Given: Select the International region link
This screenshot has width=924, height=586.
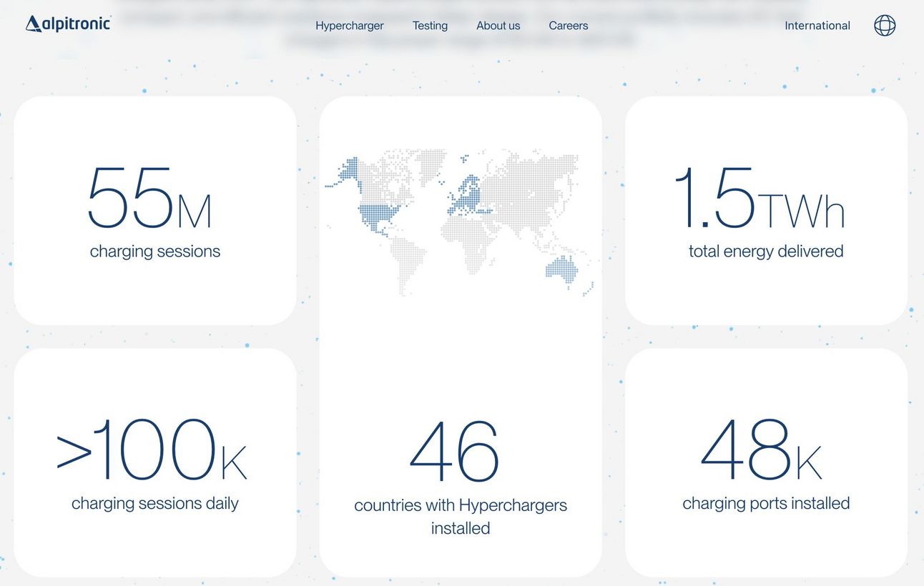Looking at the screenshot, I should click(x=817, y=26).
